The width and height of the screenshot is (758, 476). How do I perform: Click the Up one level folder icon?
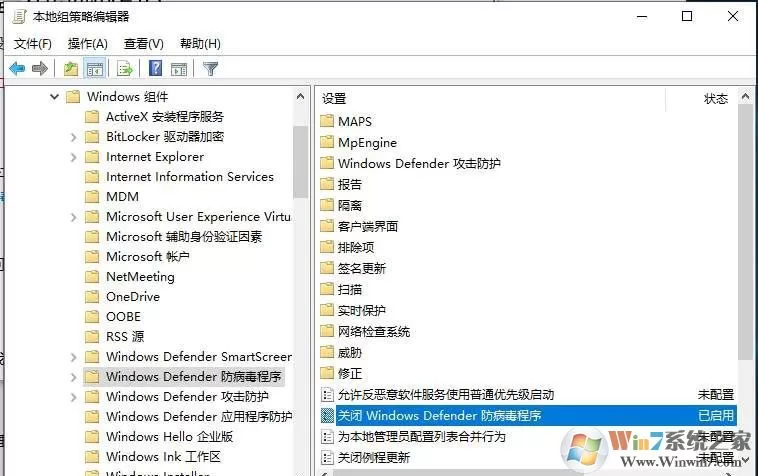[x=71, y=69]
